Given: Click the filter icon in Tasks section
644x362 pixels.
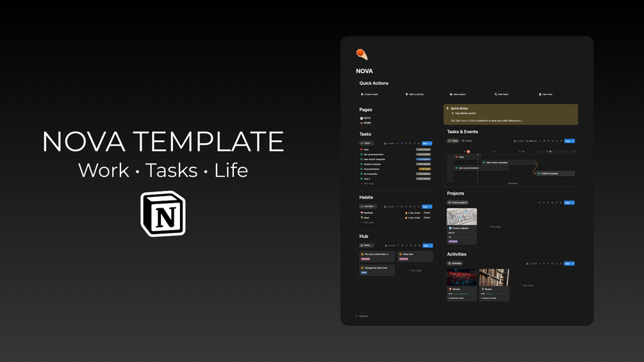Looking at the screenshot, I should (x=397, y=144).
